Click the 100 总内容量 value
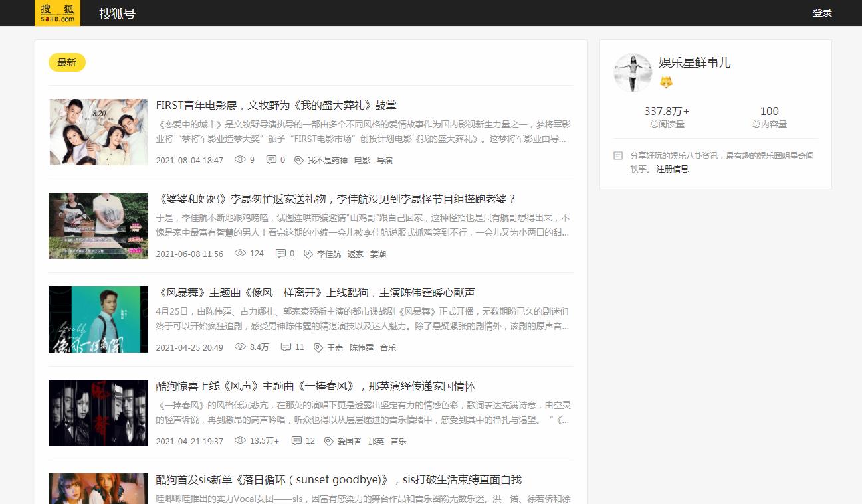Screen dimensions: 862x504 [x=770, y=111]
